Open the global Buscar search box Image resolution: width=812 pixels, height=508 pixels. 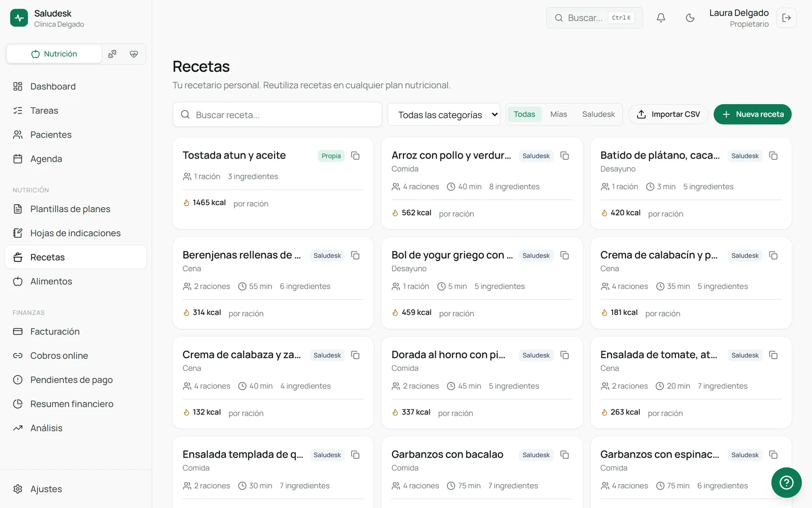[x=594, y=18]
